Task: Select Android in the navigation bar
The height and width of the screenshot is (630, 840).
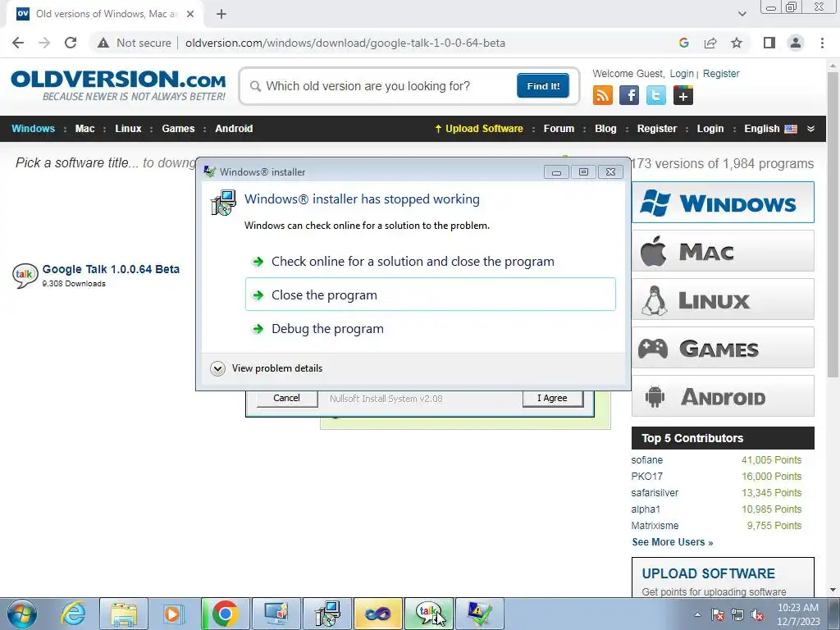Action: click(234, 129)
